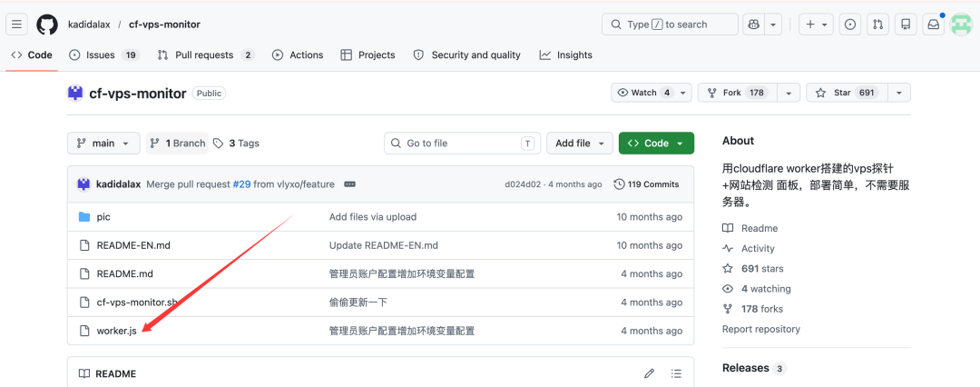The height and width of the screenshot is (387, 980).
Task: View the 119 Commits history
Action: (646, 184)
